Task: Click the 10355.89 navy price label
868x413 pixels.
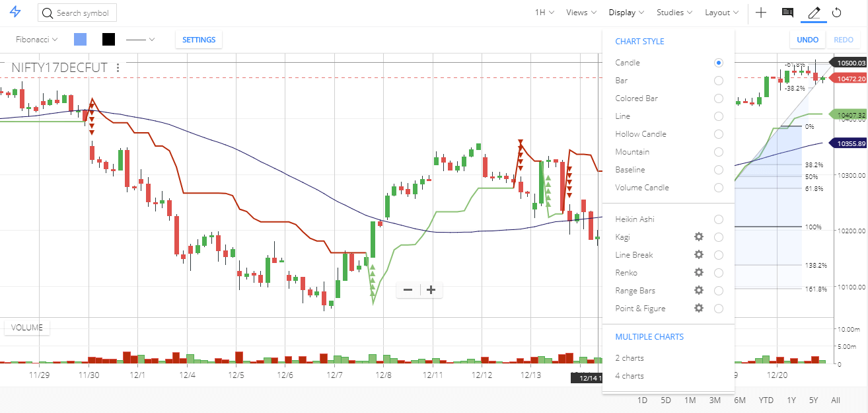Action: point(848,143)
